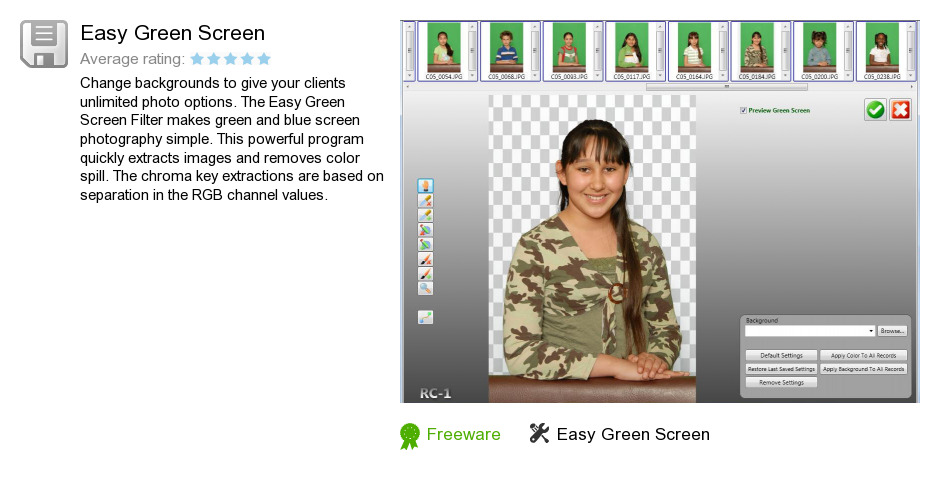The height and width of the screenshot is (480, 940).
Task: Click Apply Color To All Records
Action: (863, 355)
